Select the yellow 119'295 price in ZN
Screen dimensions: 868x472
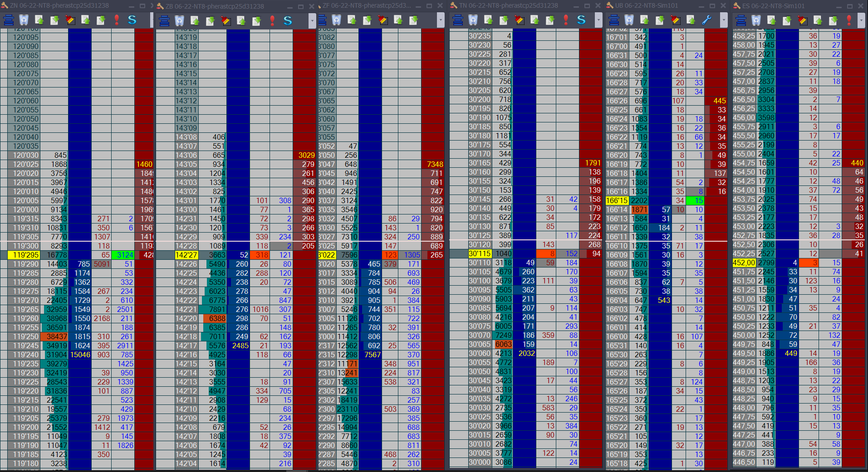25,255
